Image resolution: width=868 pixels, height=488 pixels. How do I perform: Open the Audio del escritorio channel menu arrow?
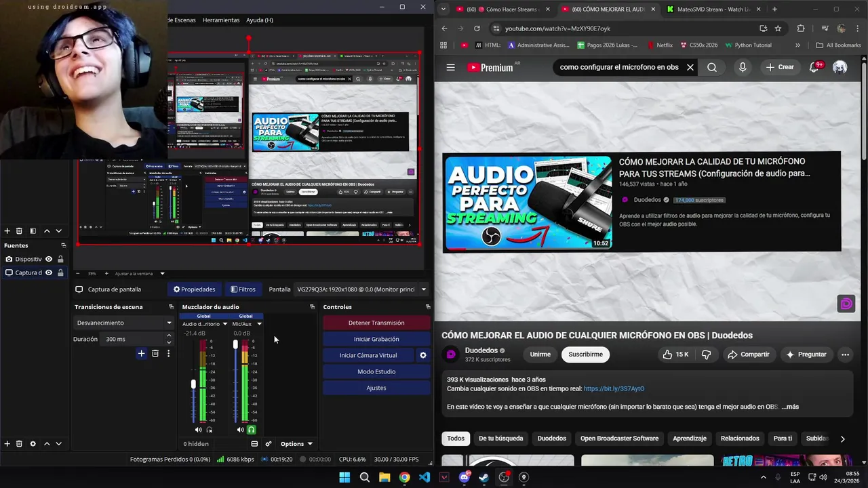[225, 324]
